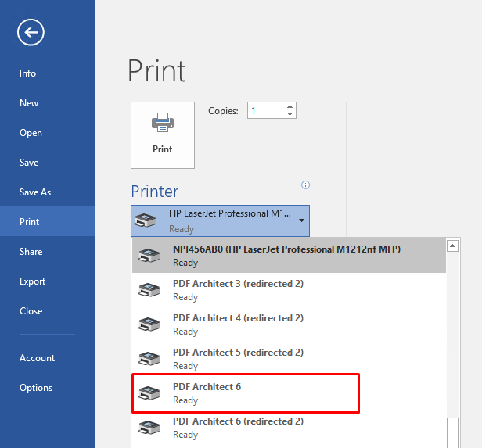Click the printer icon beside PDF Architect 4

tap(149, 324)
